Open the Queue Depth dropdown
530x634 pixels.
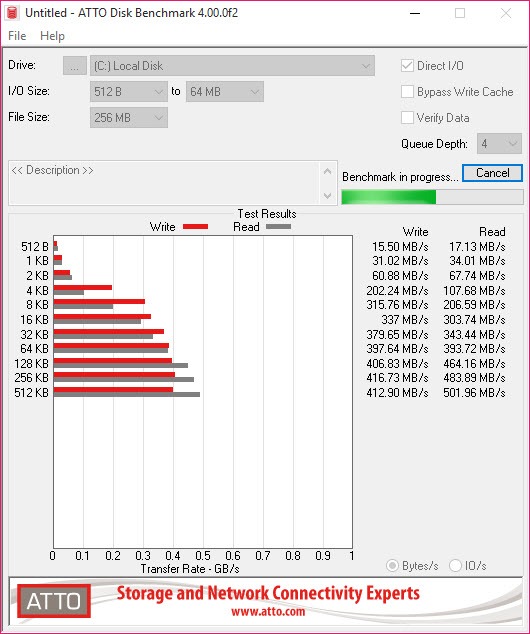499,144
